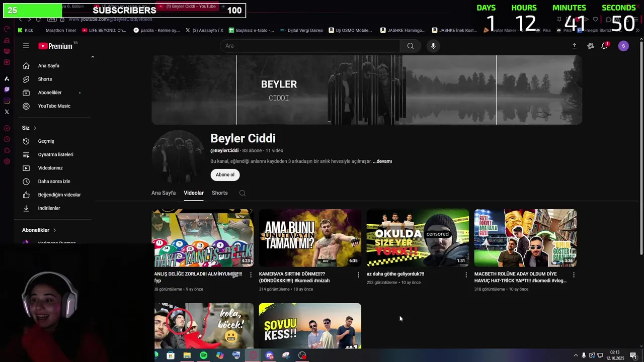Open kola, böcek video thumbnail
The width and height of the screenshot is (644, 362).
(x=203, y=326)
